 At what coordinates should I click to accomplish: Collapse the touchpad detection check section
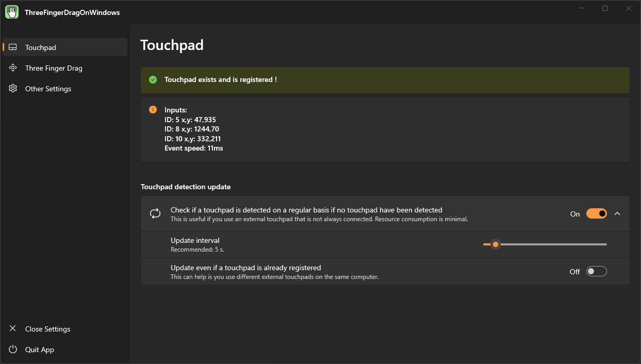click(617, 214)
